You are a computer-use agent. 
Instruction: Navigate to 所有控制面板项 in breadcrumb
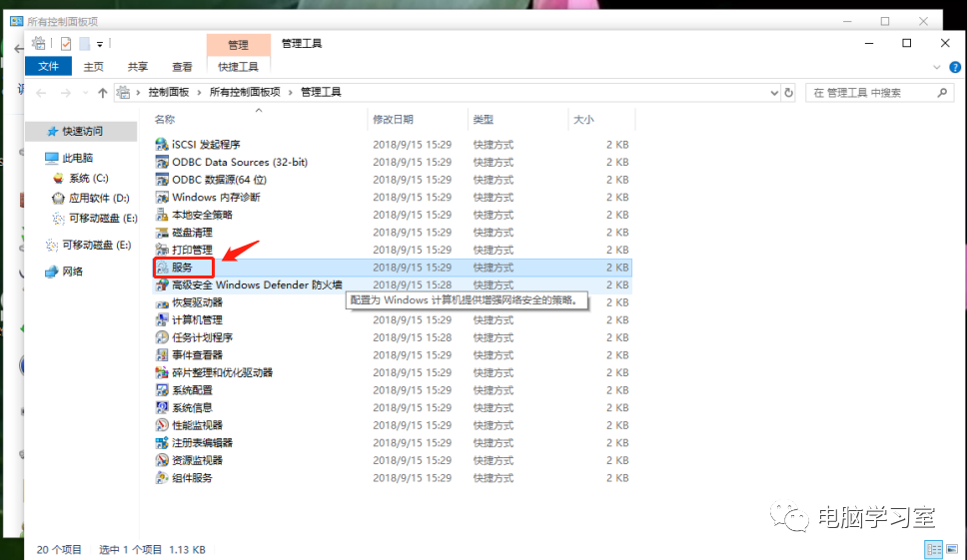click(x=245, y=93)
